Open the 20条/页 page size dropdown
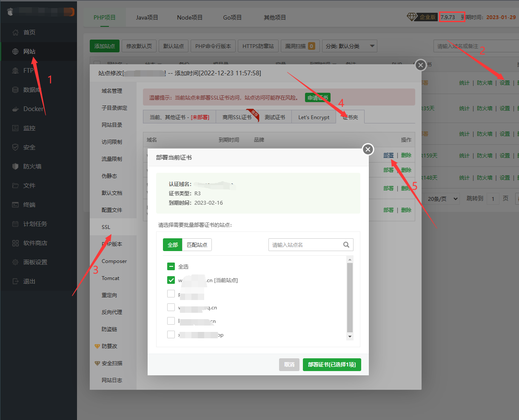The height and width of the screenshot is (420, 519). (x=442, y=199)
